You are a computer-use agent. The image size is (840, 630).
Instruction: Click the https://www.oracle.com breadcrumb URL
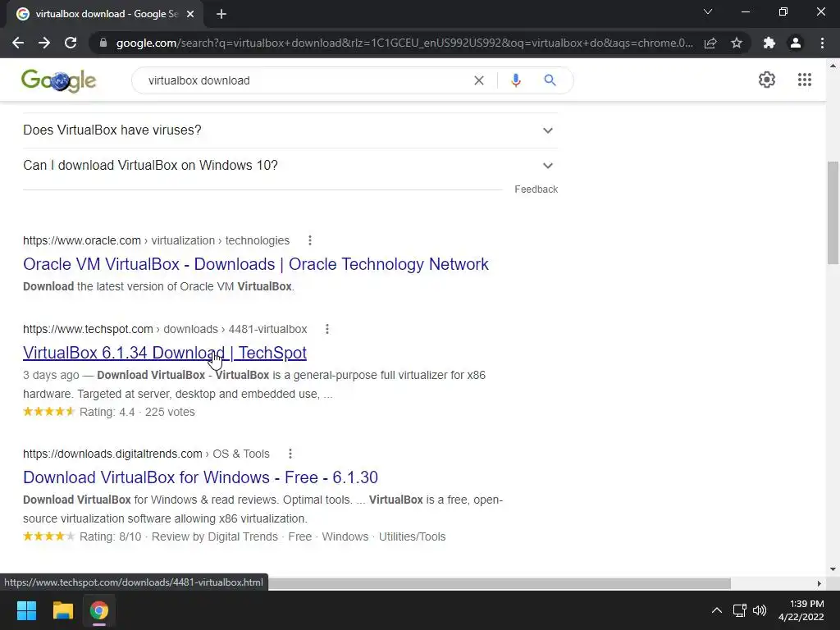pyautogui.click(x=82, y=240)
